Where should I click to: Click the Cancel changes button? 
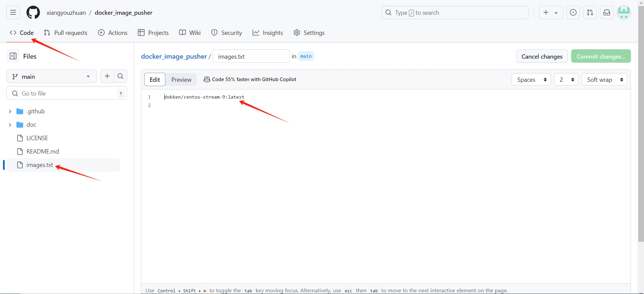click(542, 56)
